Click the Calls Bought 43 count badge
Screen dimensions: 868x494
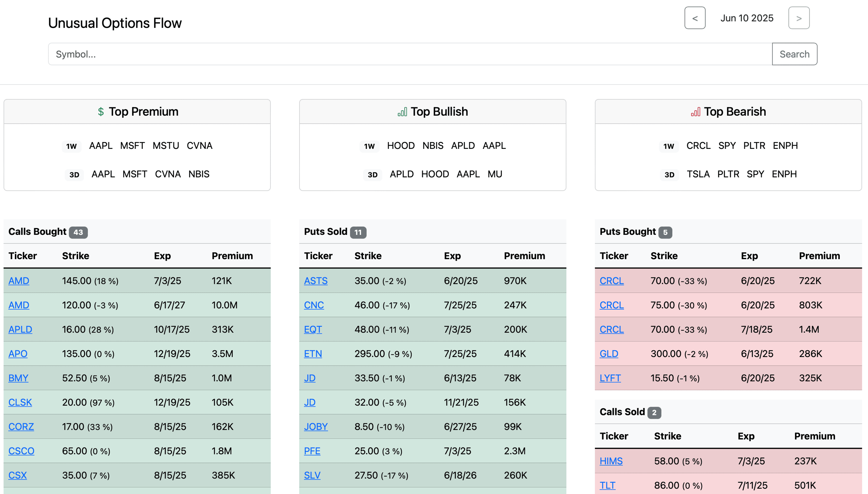point(78,232)
